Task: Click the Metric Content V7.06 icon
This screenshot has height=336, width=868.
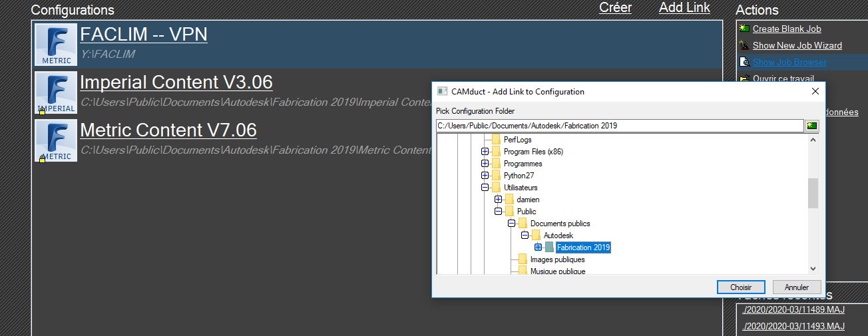Action: [x=56, y=140]
